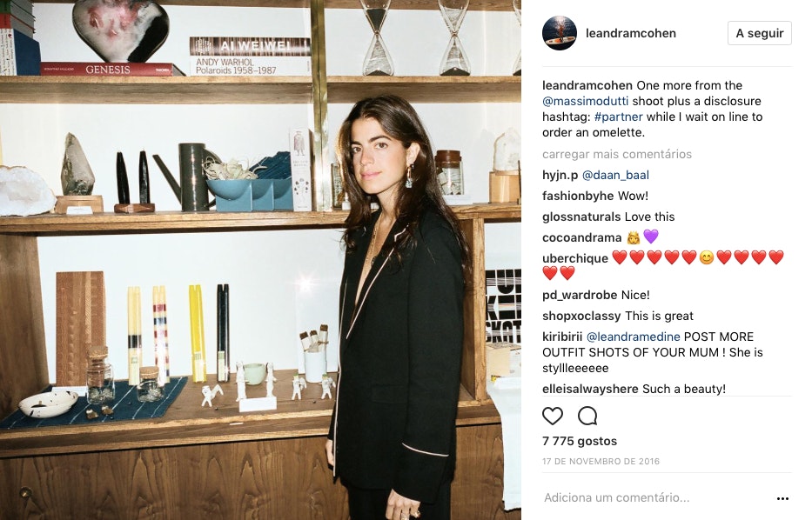Open leandramcohen profile picture avatar
Viewport: 812px width, 520px height.
click(x=560, y=33)
